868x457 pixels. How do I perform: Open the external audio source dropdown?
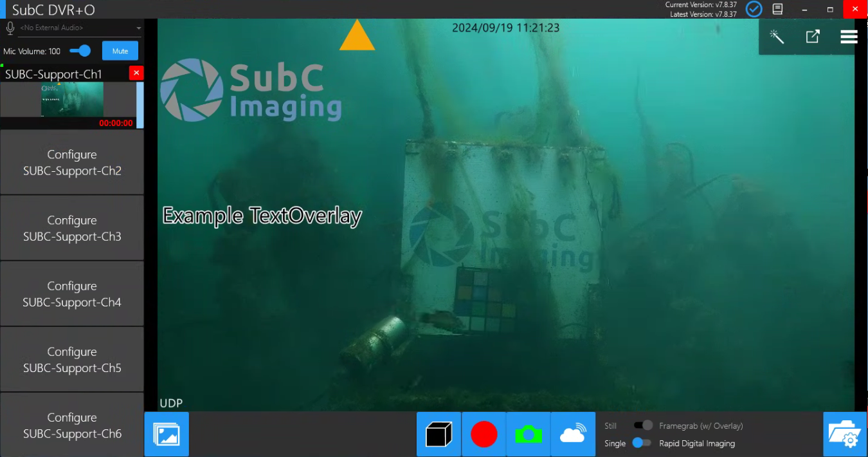pos(76,28)
